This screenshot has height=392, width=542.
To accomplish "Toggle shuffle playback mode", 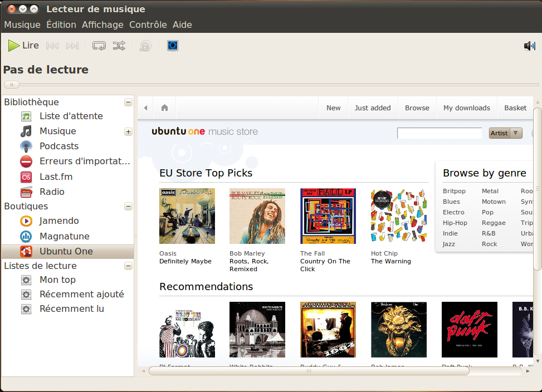I will [119, 46].
